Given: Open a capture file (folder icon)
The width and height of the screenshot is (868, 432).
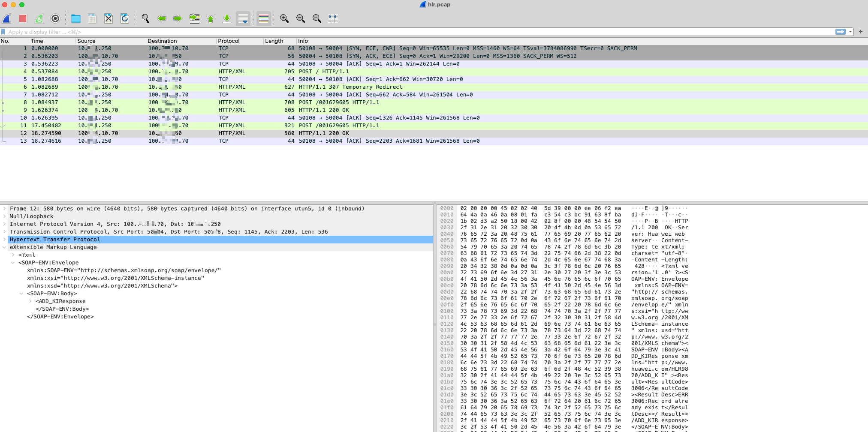Looking at the screenshot, I should pos(76,18).
